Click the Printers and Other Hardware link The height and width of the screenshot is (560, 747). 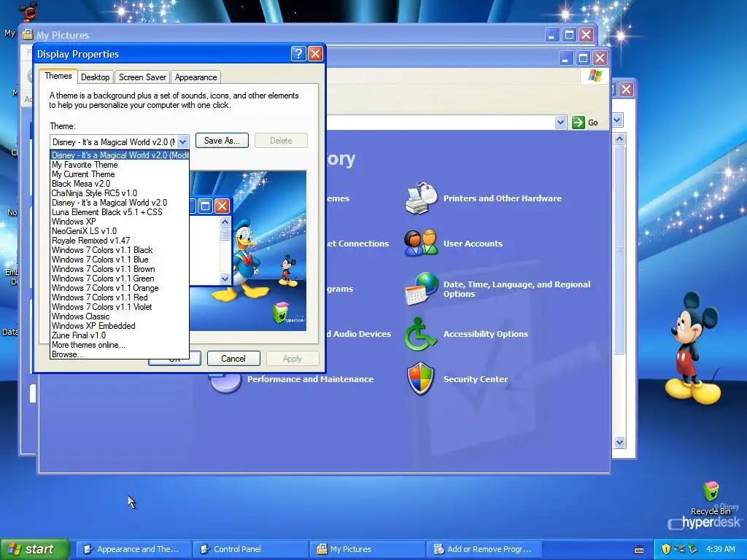tap(502, 198)
